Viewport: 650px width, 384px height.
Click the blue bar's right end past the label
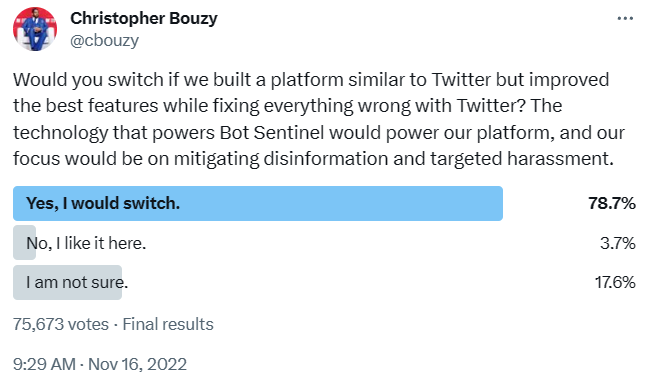tap(477, 203)
